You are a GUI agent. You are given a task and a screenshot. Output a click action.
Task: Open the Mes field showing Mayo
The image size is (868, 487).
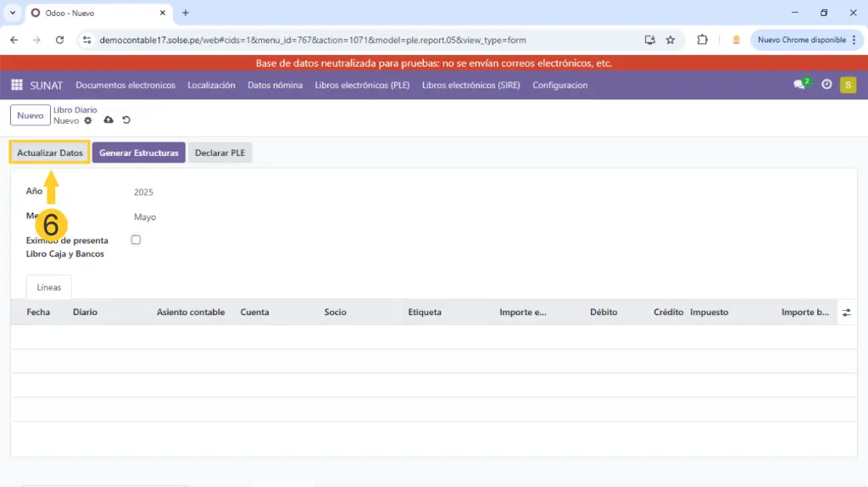[x=145, y=218]
